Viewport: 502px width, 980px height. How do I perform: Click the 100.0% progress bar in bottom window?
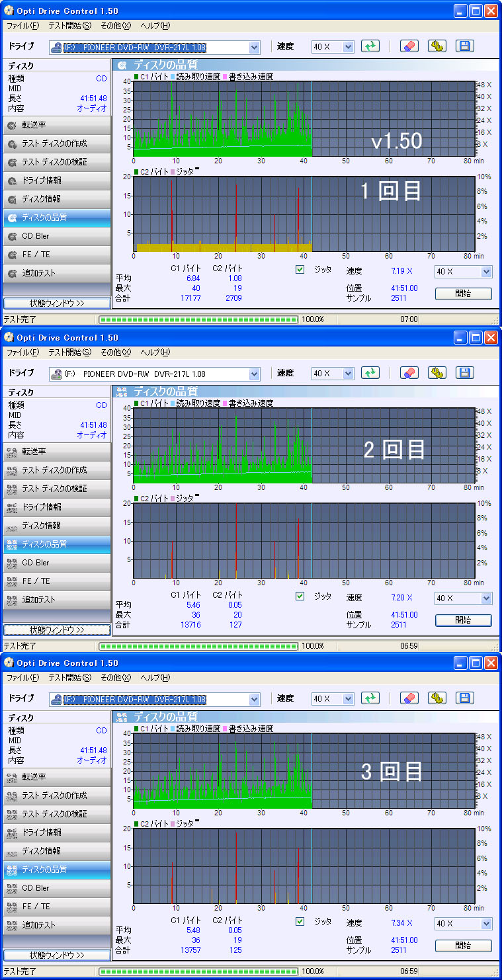pyautogui.click(x=198, y=972)
